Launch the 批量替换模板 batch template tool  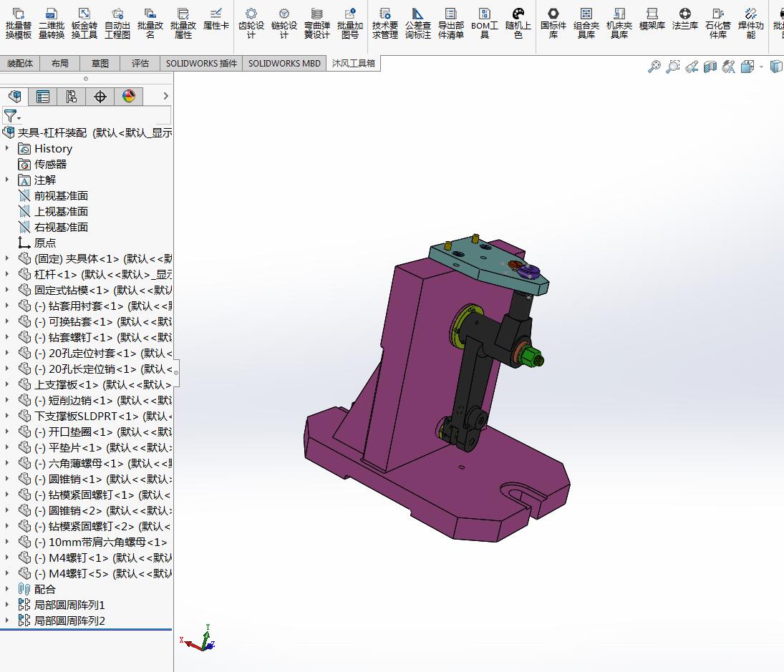(x=17, y=21)
